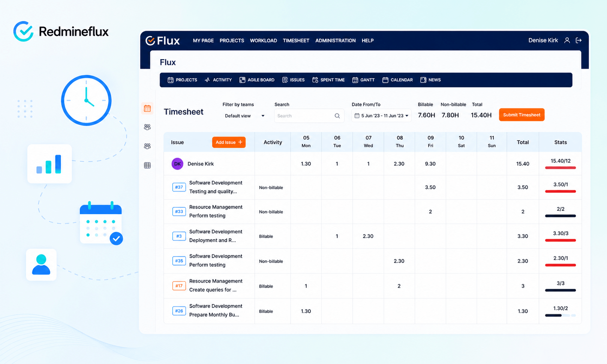Screen dimensions: 607x364
Task: Click the Software Development Prepare Monthly Bu... issue
Action: pyautogui.click(x=216, y=310)
